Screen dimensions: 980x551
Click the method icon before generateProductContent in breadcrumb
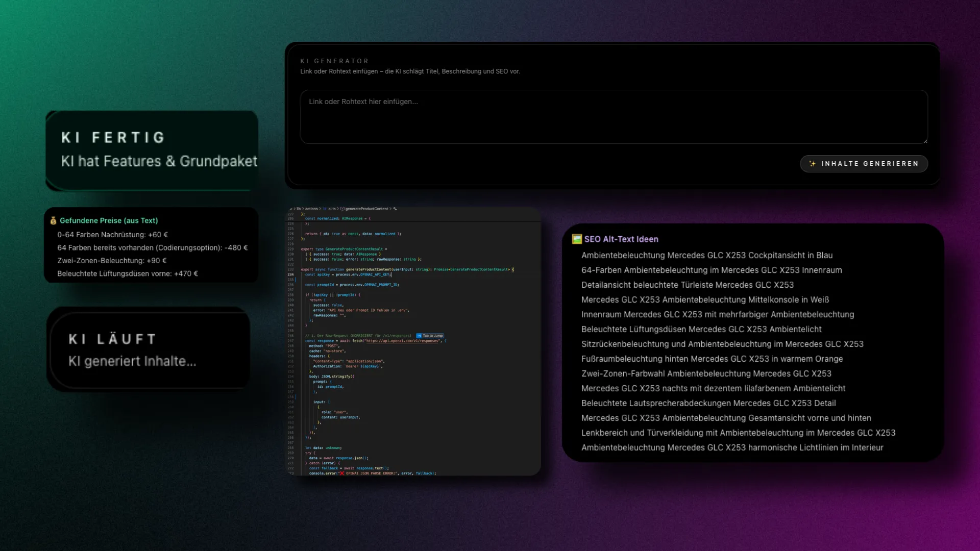pyautogui.click(x=342, y=209)
